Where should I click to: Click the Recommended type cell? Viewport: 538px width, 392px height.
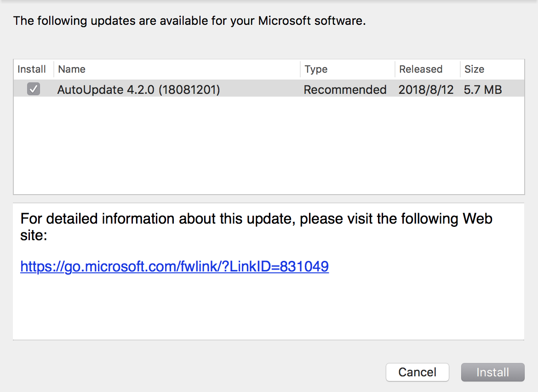pos(345,89)
